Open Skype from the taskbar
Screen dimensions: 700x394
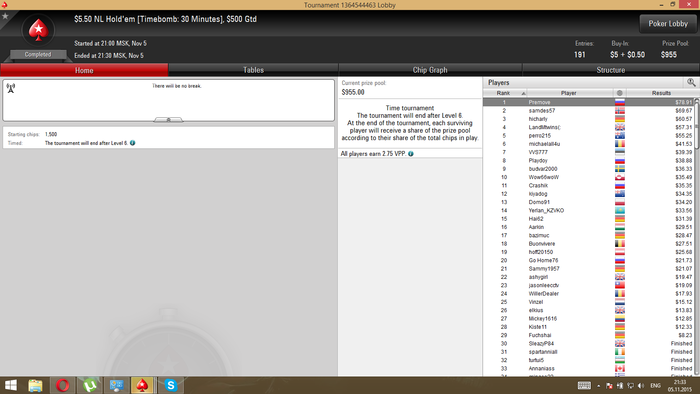[171, 385]
